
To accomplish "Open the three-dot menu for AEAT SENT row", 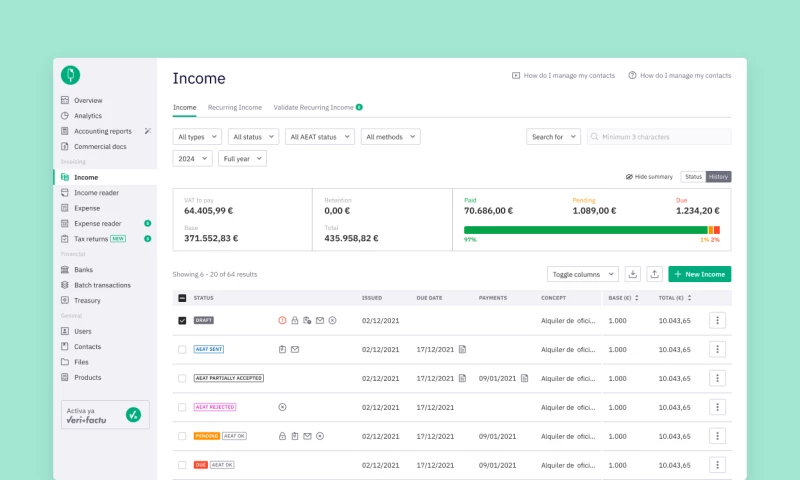I will (x=717, y=349).
